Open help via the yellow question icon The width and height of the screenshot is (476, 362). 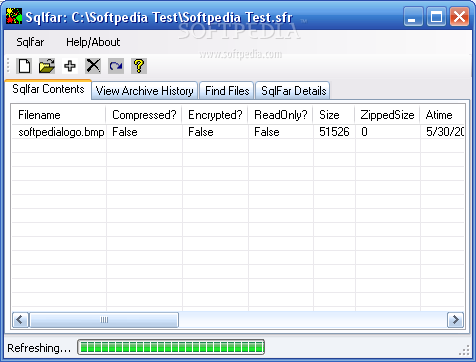[x=139, y=66]
